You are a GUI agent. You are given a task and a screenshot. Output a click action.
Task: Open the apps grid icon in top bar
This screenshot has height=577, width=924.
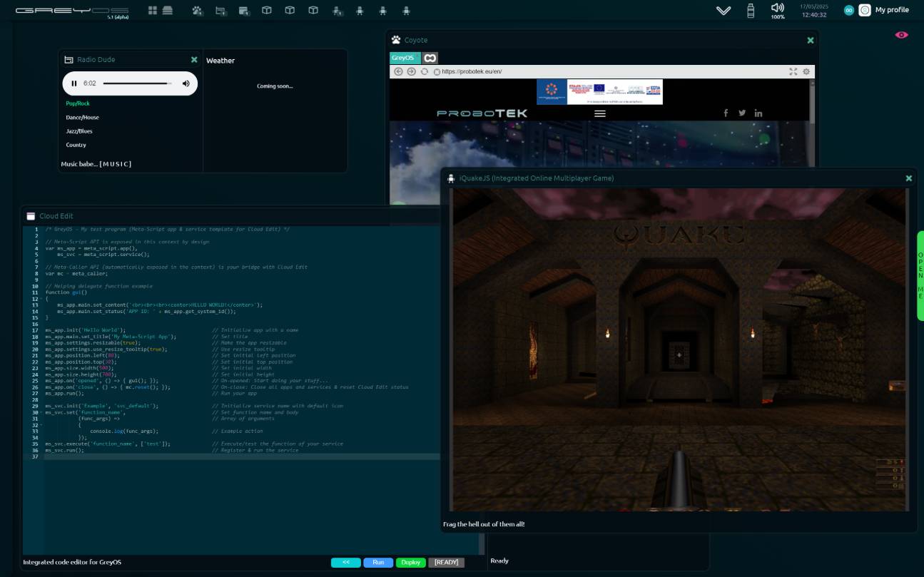(x=153, y=11)
